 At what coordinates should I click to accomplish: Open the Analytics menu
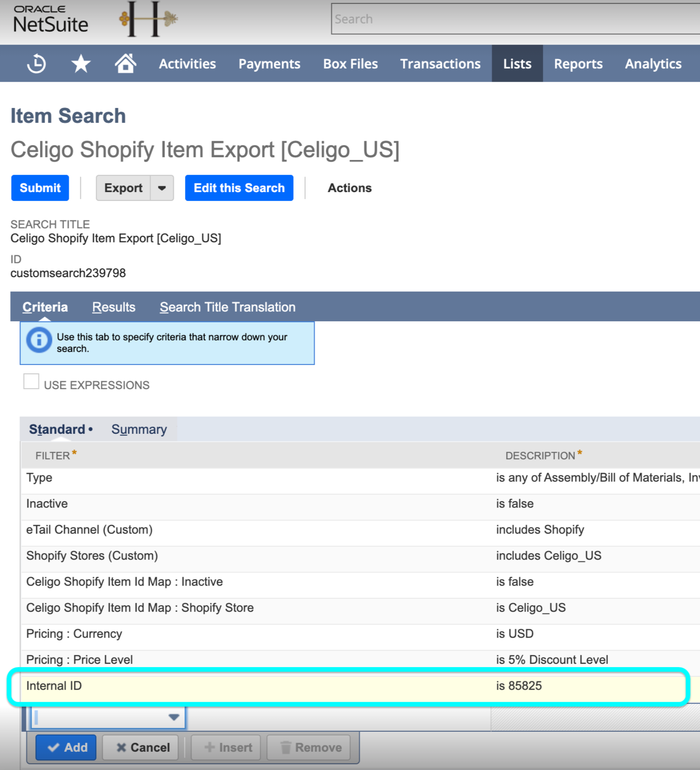(x=653, y=64)
